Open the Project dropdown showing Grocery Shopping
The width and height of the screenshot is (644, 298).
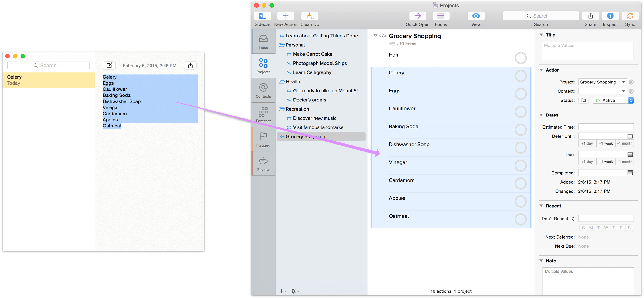[x=602, y=82]
